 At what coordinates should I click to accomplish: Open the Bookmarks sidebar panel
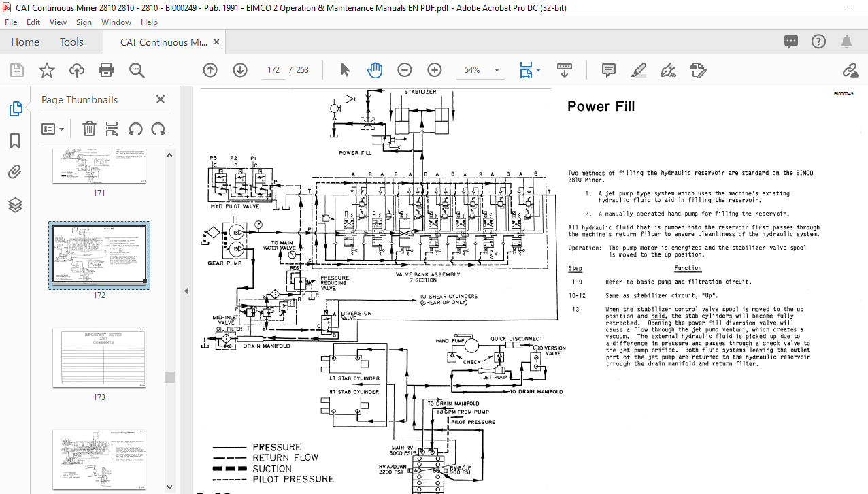(15, 141)
